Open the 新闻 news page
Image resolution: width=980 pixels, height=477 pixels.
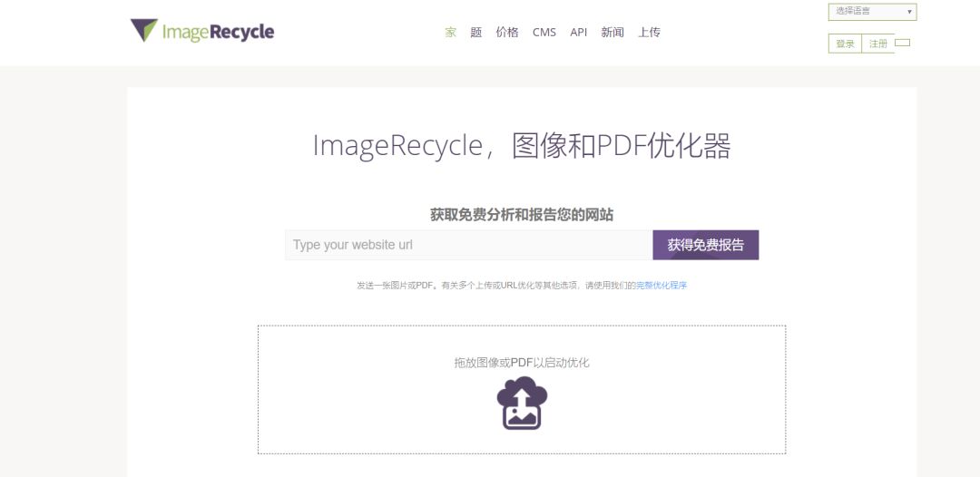[612, 33]
